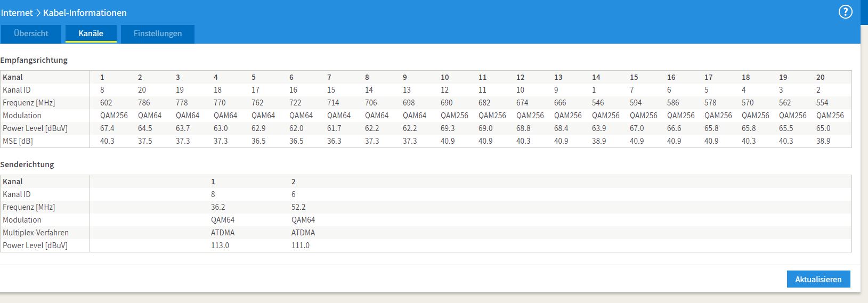This screenshot has width=868, height=303.
Task: Click the downstream frequency value 682
Action: click(484, 103)
